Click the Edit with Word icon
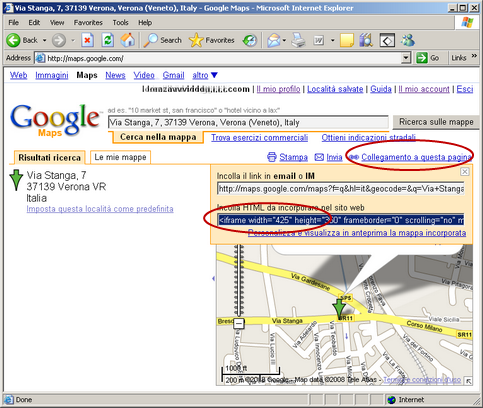The height and width of the screenshot is (408, 483). point(318,40)
